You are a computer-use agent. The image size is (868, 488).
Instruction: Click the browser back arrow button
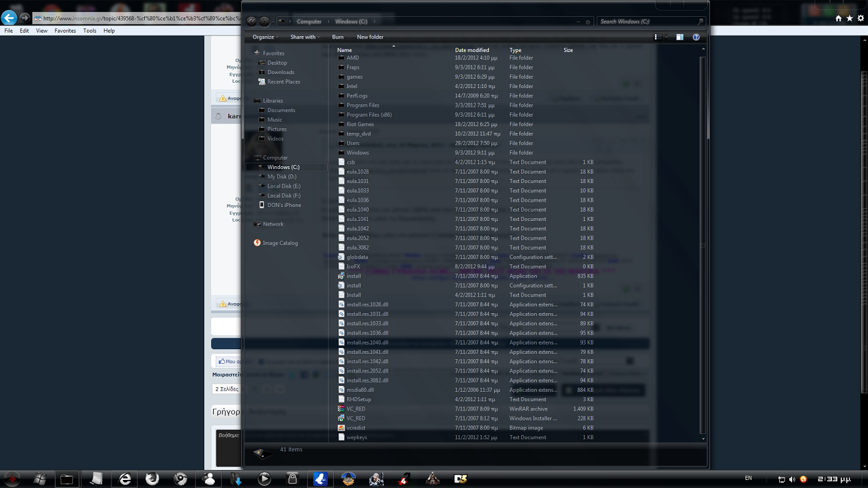9,18
